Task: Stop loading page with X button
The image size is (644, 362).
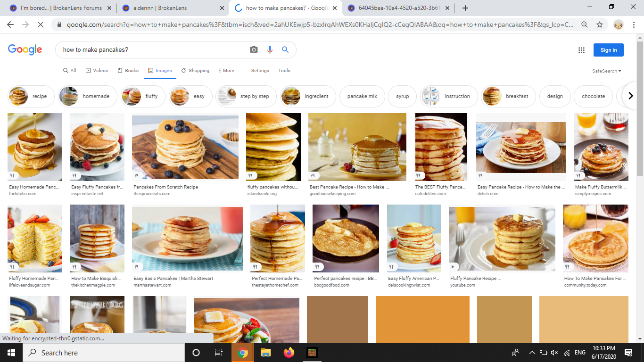Action: click(x=41, y=25)
